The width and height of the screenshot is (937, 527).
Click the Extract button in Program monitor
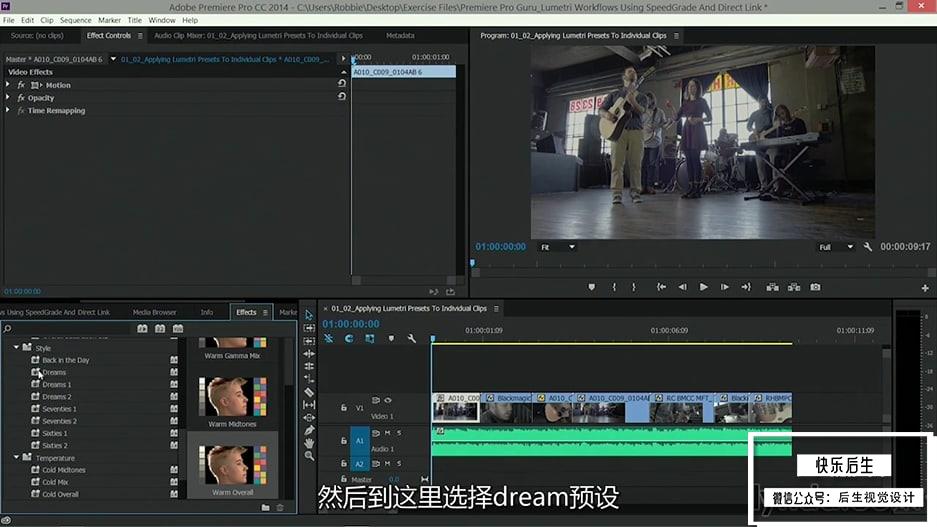click(x=794, y=287)
